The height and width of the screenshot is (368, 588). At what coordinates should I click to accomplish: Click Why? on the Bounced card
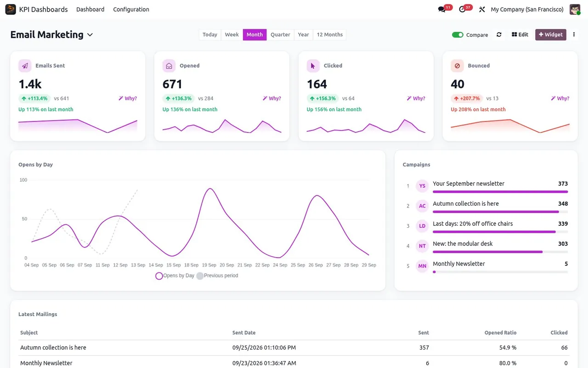(x=560, y=98)
